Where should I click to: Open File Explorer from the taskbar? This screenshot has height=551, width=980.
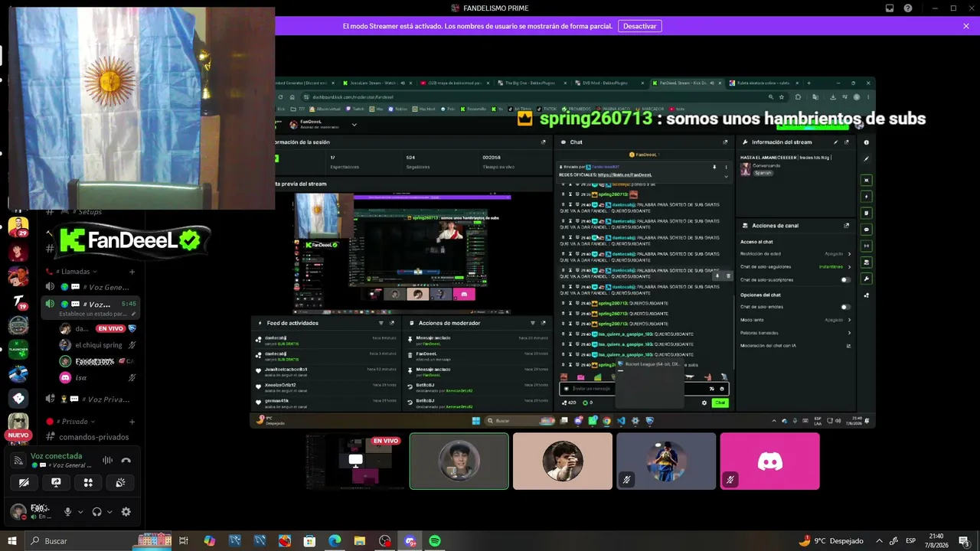[360, 541]
